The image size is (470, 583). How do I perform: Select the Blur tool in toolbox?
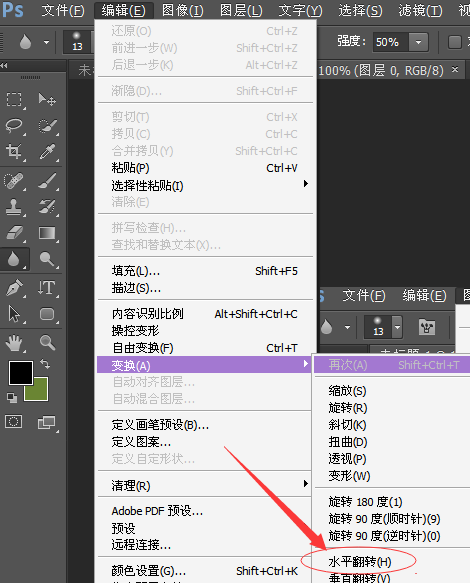(x=14, y=259)
